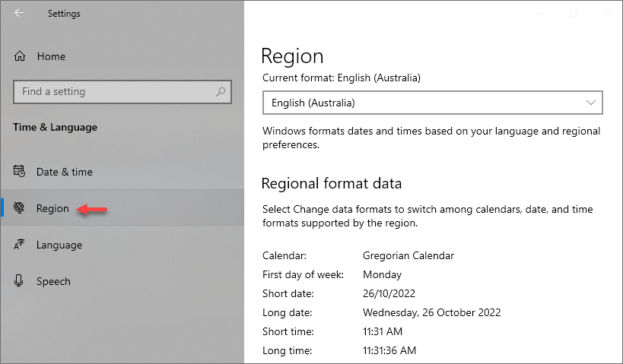Go back using the back arrow
Viewport: 623px width, 364px height.
[x=19, y=13]
